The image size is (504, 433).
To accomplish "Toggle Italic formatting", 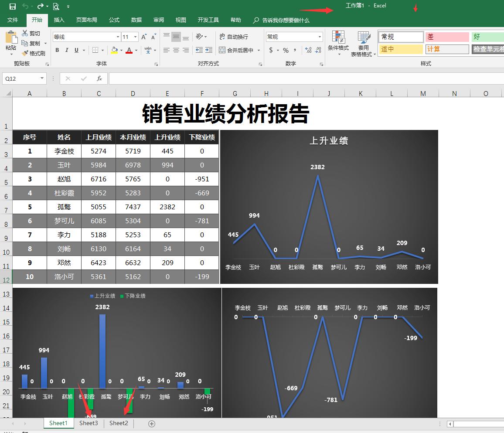I will [x=66, y=51].
